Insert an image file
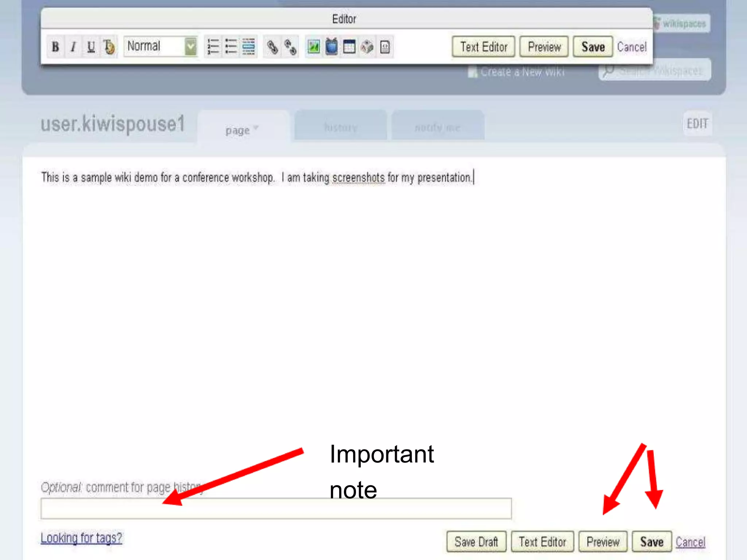This screenshot has width=747, height=560. [314, 47]
